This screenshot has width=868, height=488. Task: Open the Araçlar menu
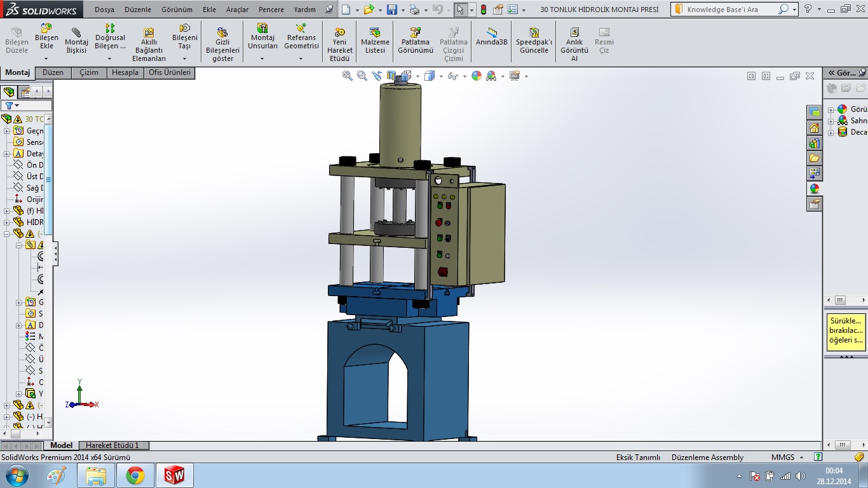[238, 10]
